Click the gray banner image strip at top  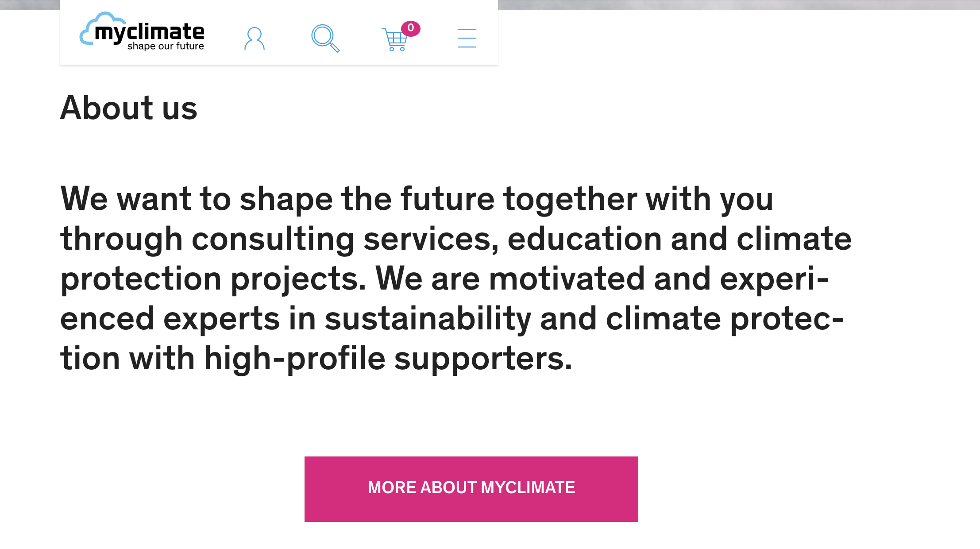(x=739, y=5)
